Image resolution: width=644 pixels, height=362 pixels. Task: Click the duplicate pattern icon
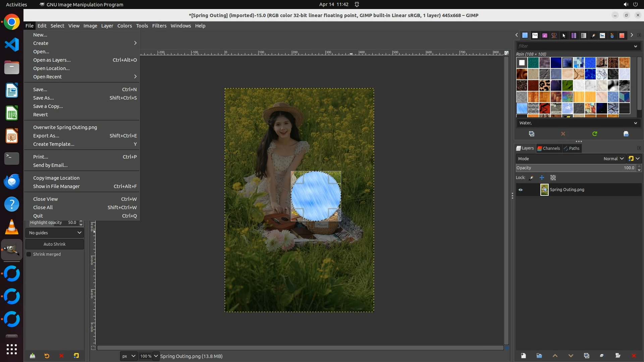pyautogui.click(x=532, y=134)
